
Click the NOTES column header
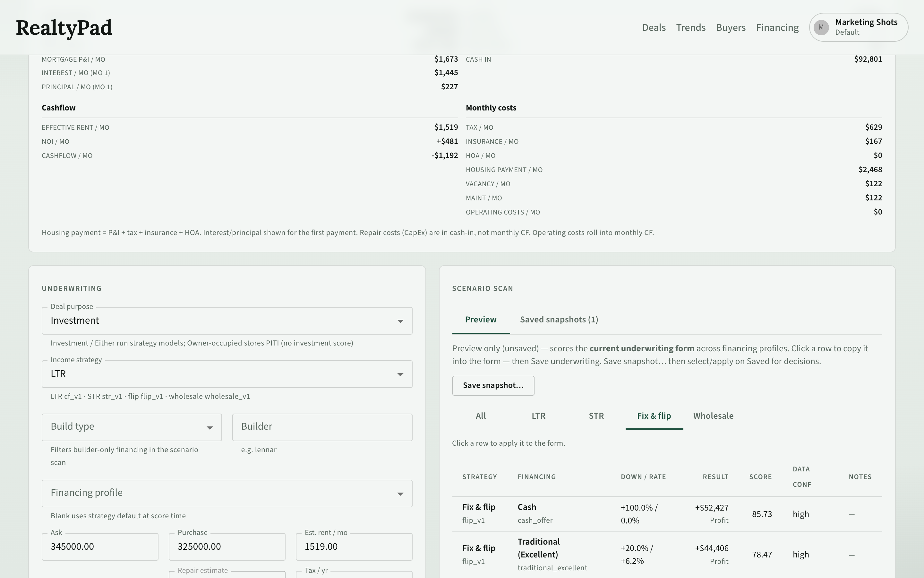coord(860,477)
